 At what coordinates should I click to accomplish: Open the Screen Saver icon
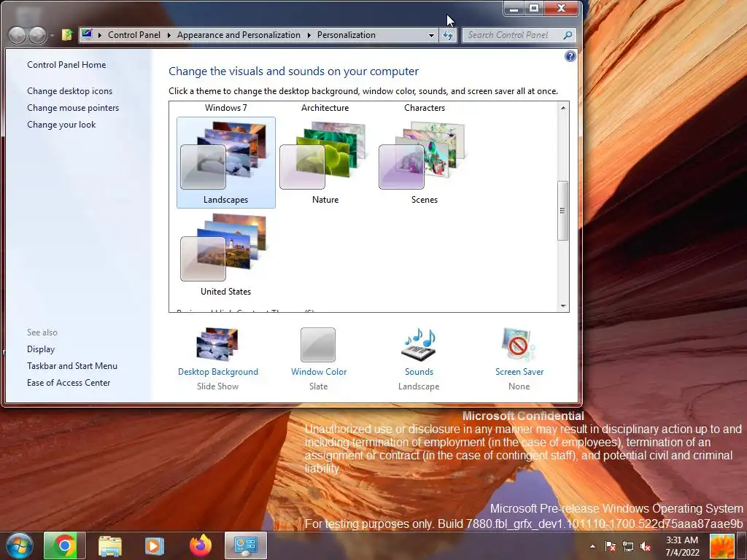519,344
